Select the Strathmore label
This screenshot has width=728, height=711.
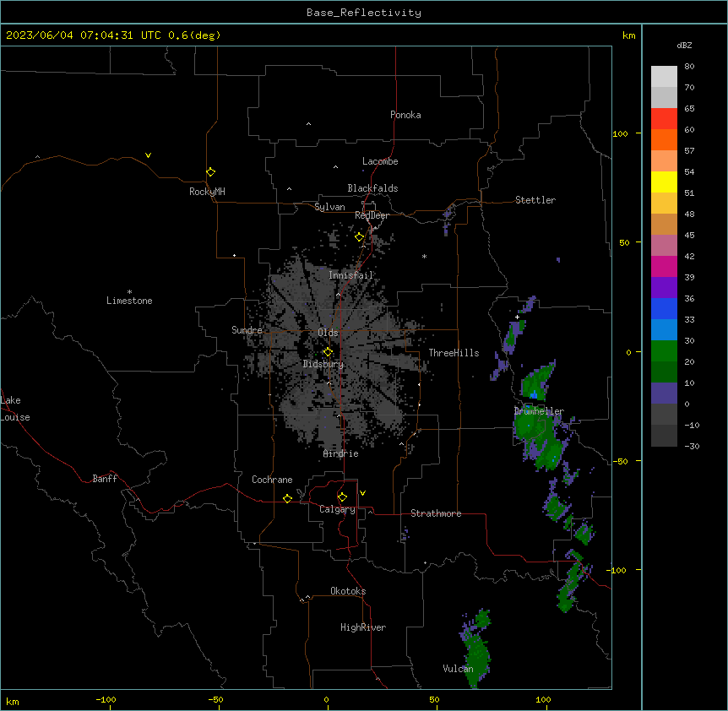pyautogui.click(x=436, y=513)
